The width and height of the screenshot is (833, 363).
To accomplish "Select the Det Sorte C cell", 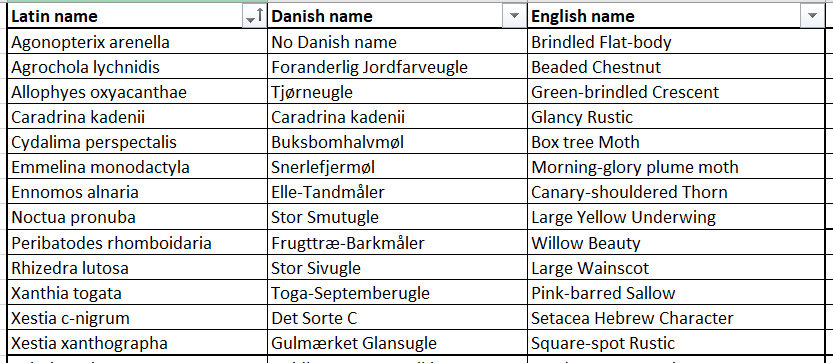I will (397, 318).
